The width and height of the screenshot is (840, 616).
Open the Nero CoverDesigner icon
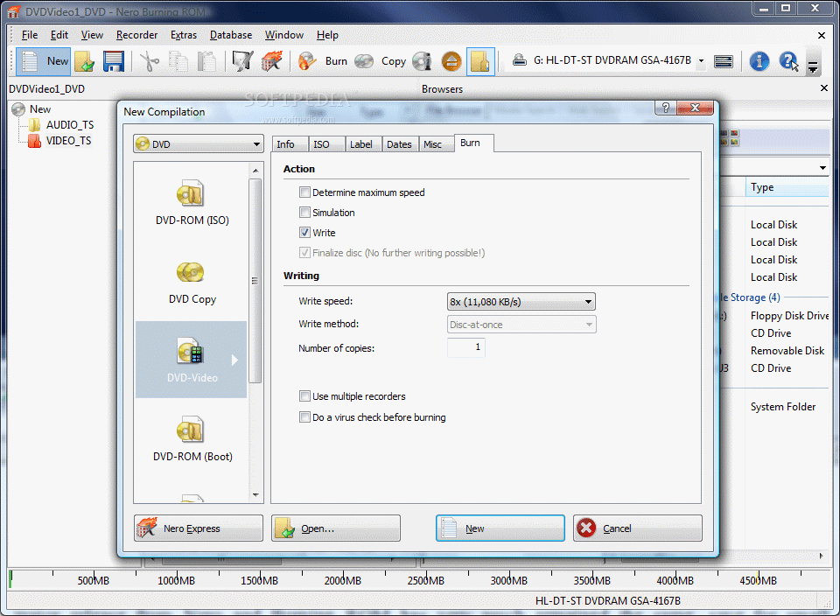(242, 61)
